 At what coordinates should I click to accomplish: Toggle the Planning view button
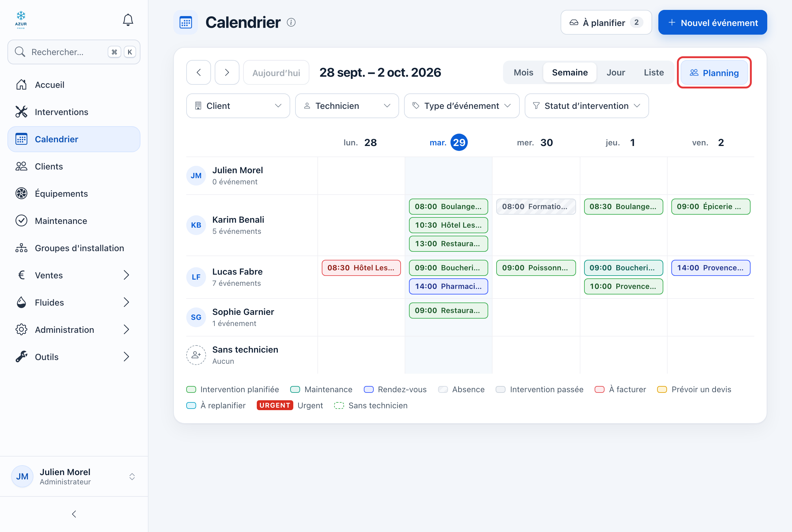point(714,73)
